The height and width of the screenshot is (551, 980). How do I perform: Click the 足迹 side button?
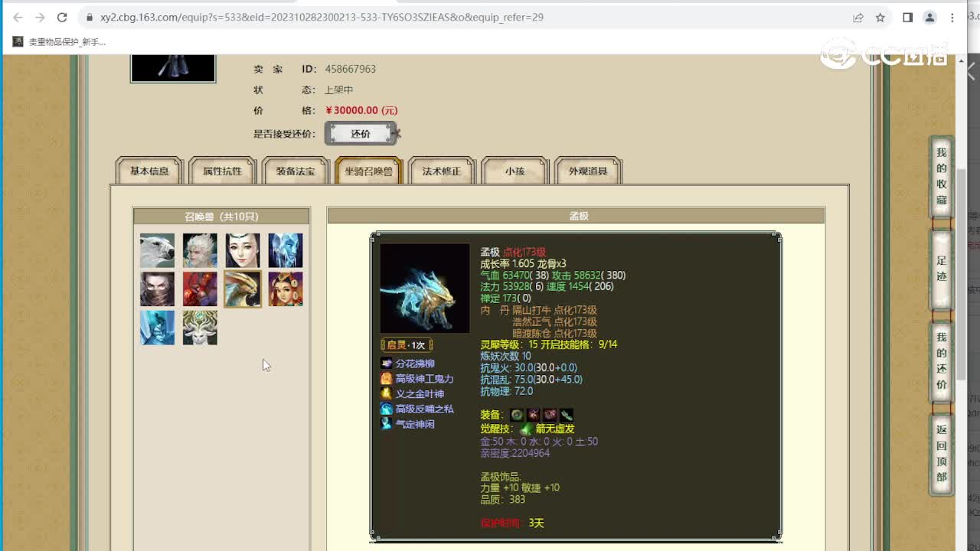[942, 269]
